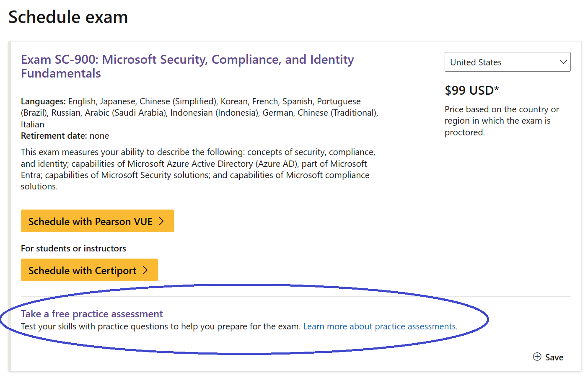Screen dimensions: 588x378
Task: Click the circled plus save-exam icon
Action: coord(537,357)
